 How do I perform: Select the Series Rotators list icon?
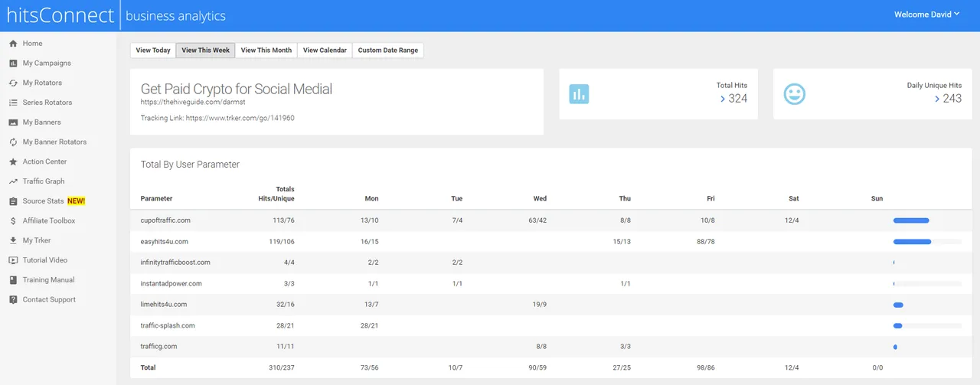13,103
